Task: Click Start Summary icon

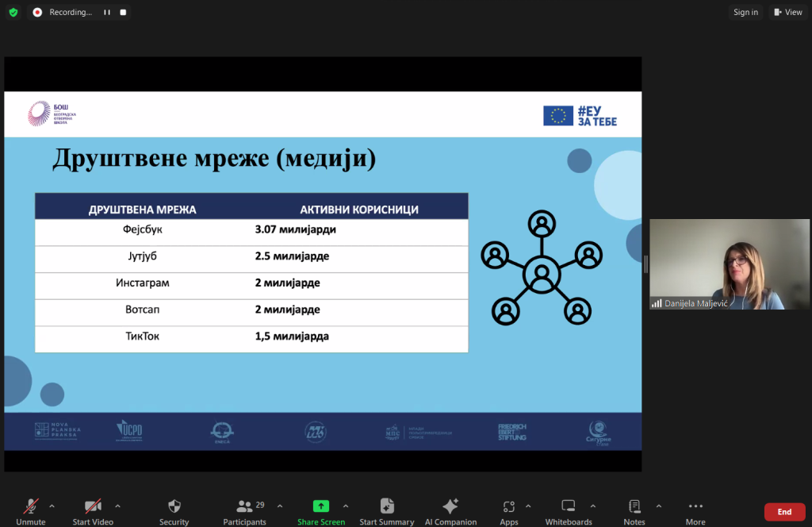Action: [x=387, y=506]
